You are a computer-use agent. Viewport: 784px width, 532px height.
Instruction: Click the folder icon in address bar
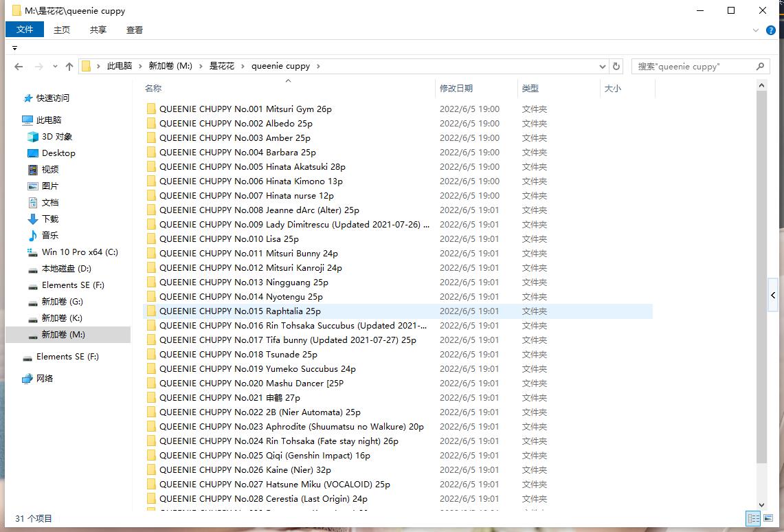pos(86,66)
